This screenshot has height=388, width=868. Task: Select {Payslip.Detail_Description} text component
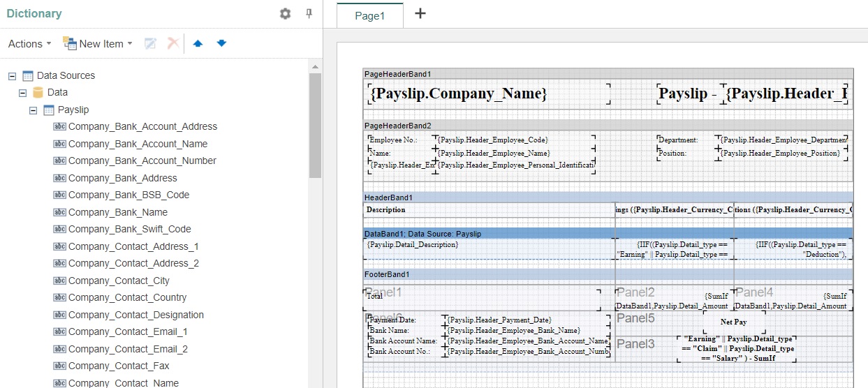(x=489, y=249)
